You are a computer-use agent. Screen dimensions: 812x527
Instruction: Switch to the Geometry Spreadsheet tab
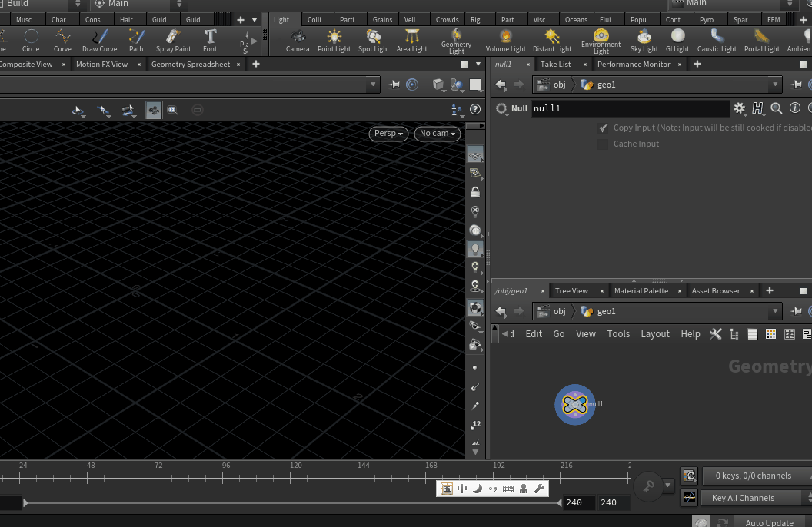[190, 65]
